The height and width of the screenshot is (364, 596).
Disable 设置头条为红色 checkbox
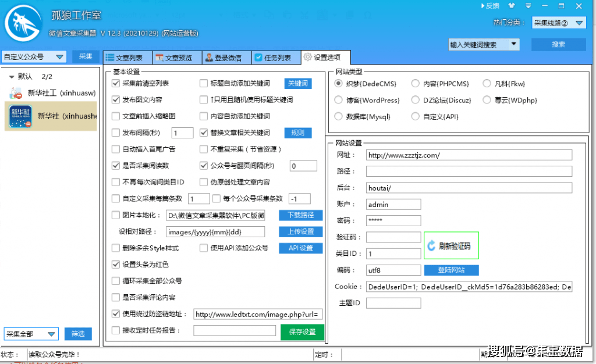116,264
